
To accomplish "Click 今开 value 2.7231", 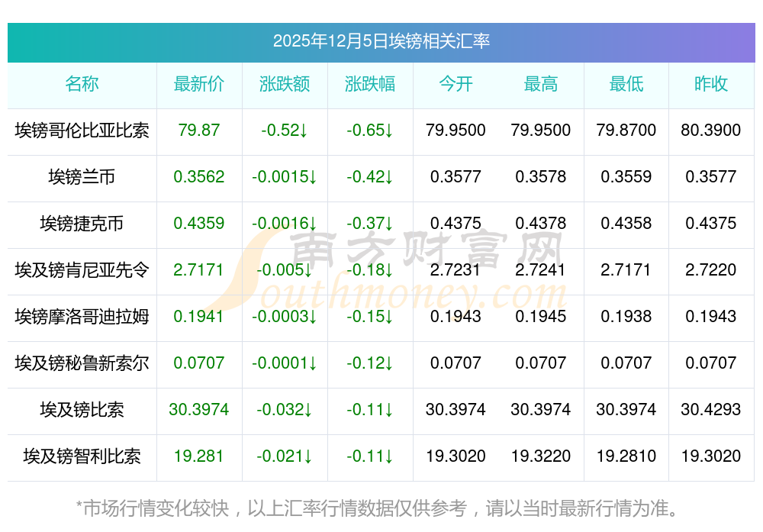I will click(x=456, y=270).
